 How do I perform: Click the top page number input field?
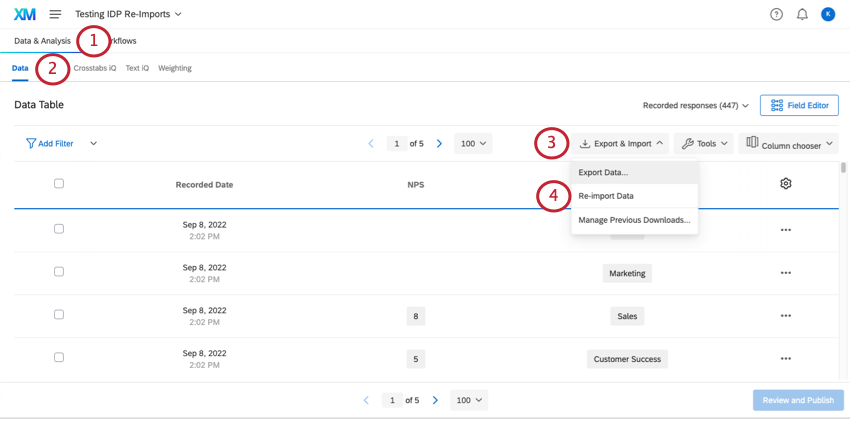[x=397, y=144]
